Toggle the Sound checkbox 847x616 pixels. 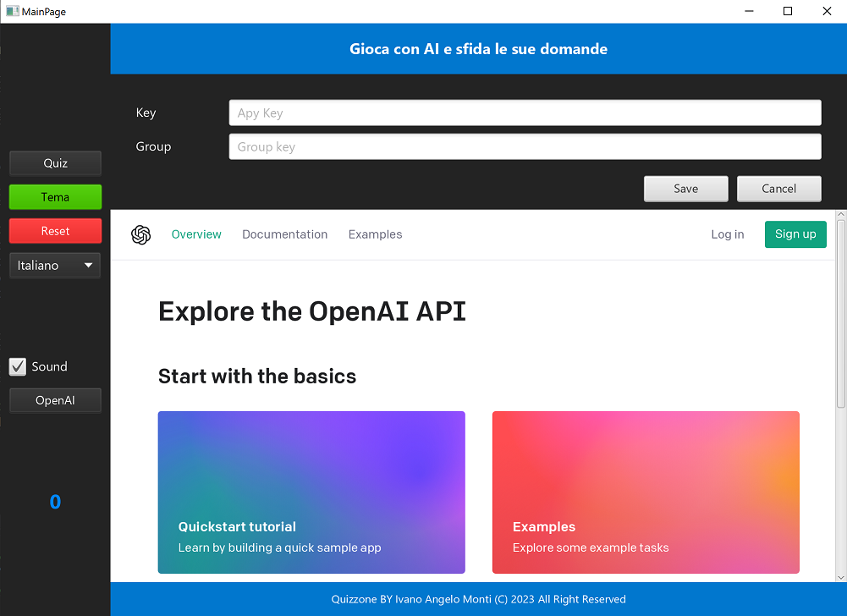(17, 367)
